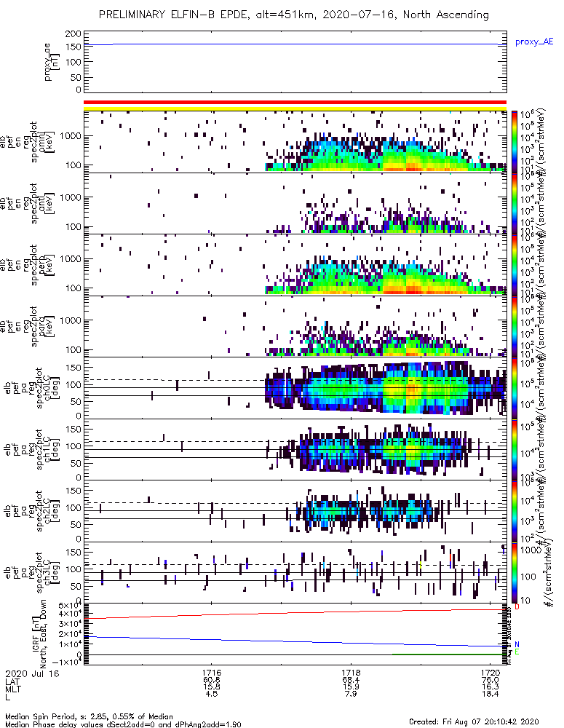Click the para energy spectrogram color scale bar
This screenshot has width=564, height=728.
515,326
